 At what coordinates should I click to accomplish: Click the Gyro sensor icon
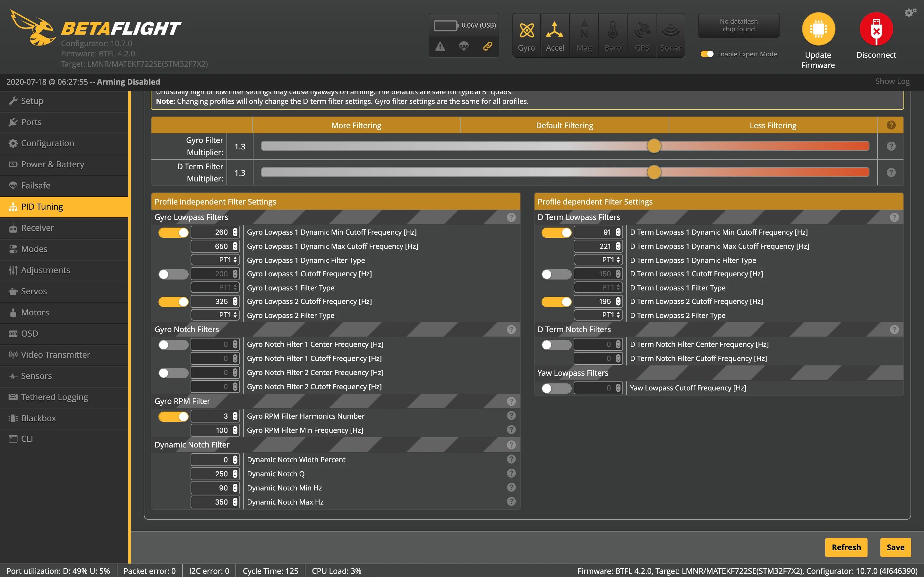[x=526, y=30]
